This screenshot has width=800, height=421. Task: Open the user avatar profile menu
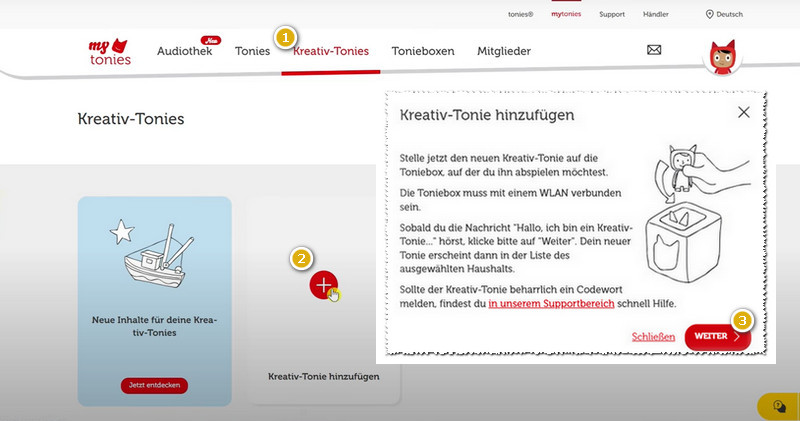click(721, 58)
